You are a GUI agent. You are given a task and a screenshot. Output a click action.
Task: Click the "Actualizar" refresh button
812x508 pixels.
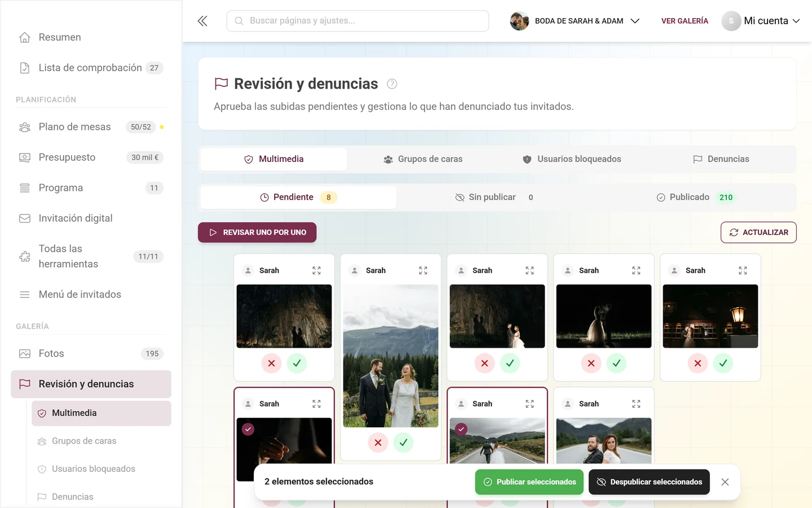coord(758,233)
